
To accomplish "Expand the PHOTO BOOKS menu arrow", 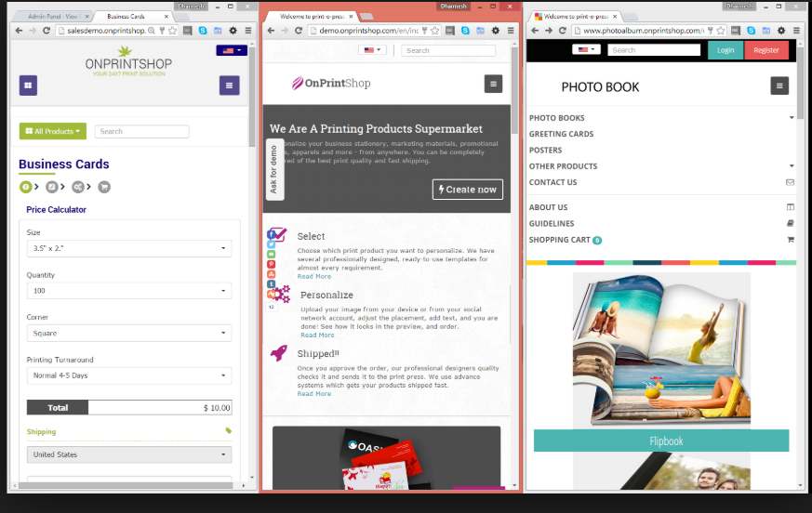I will (x=792, y=118).
